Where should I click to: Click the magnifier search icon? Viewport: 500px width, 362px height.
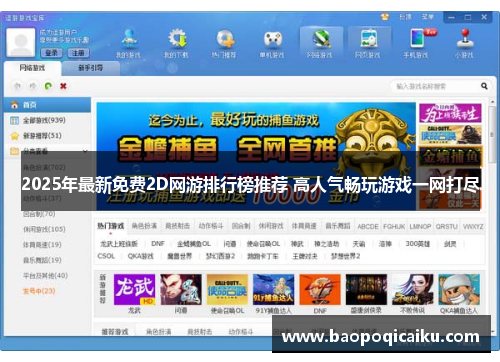point(484,86)
